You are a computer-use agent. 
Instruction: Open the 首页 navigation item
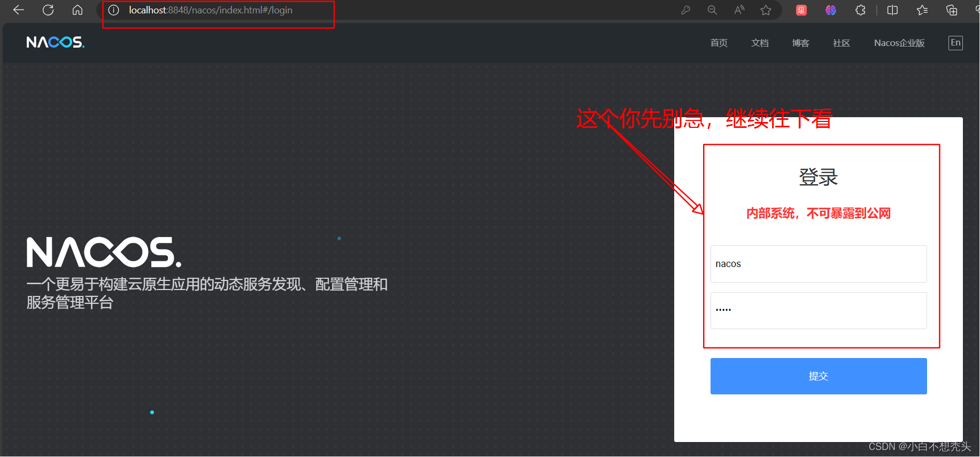pyautogui.click(x=719, y=43)
